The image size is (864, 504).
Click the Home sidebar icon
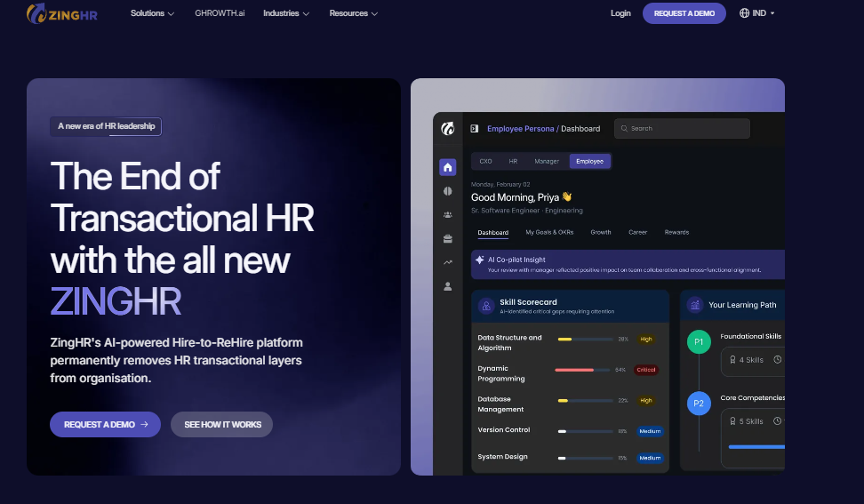(x=447, y=167)
